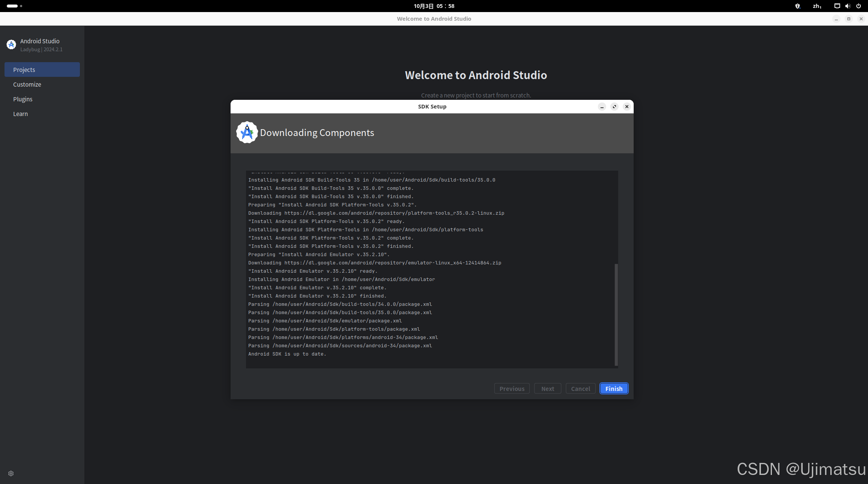
Task: Click the window list icon in top bar
Action: (x=837, y=6)
